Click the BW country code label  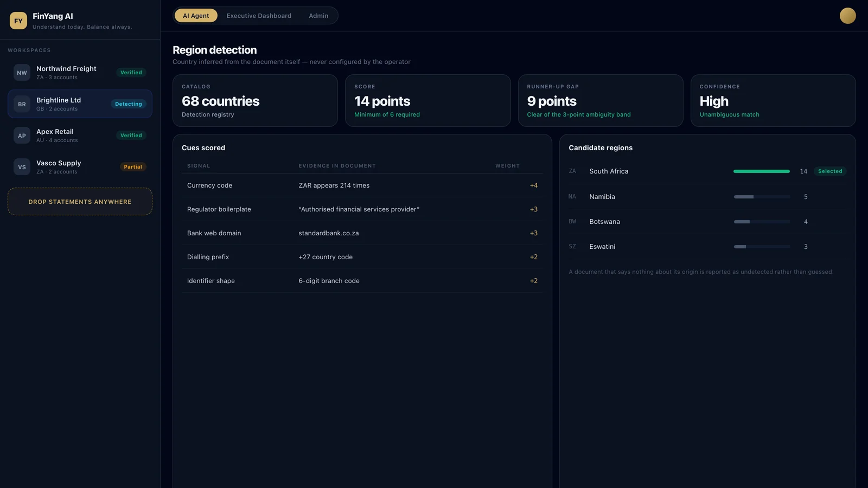pyautogui.click(x=572, y=222)
